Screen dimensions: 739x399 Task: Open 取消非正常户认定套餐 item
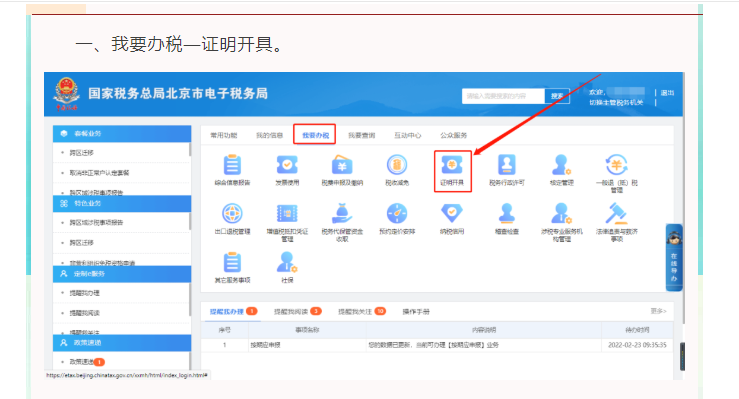99,173
